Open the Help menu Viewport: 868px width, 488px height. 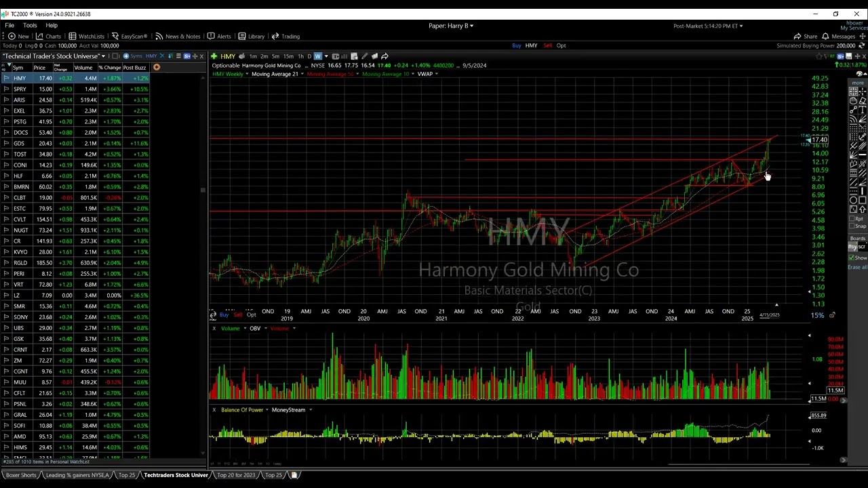(x=52, y=26)
